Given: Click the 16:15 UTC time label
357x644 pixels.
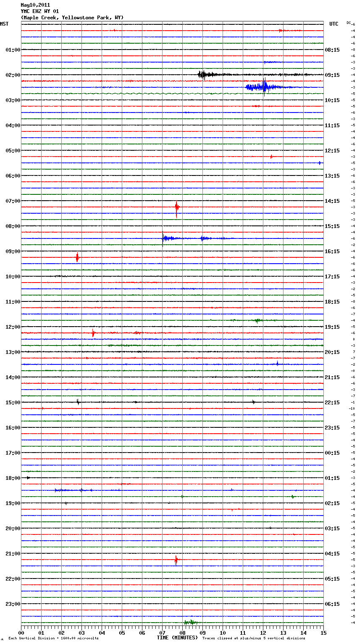Looking at the screenshot, I should (332, 251).
